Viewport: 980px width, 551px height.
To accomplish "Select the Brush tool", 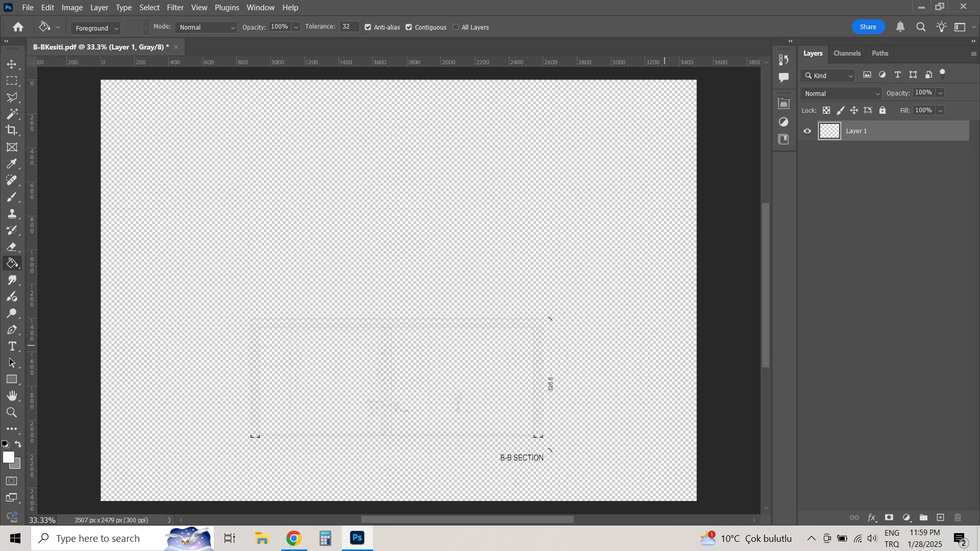I will tap(12, 197).
